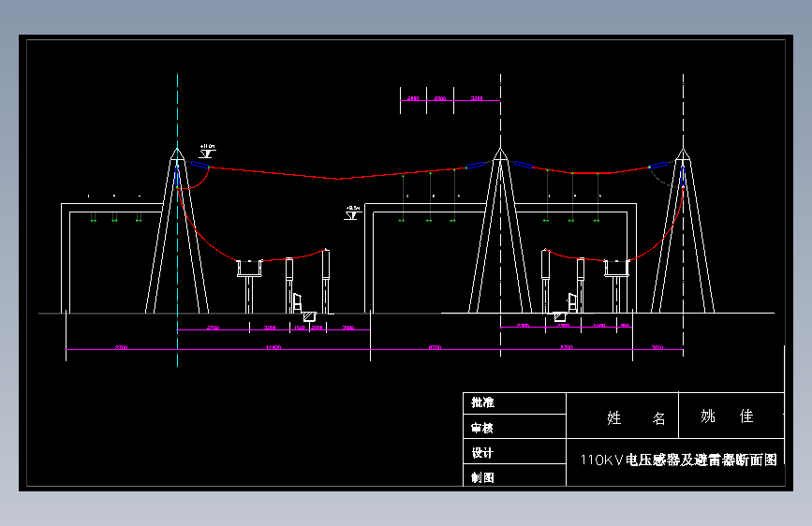Click the 制图 label in title block
This screenshot has height=526, width=812.
(x=482, y=477)
